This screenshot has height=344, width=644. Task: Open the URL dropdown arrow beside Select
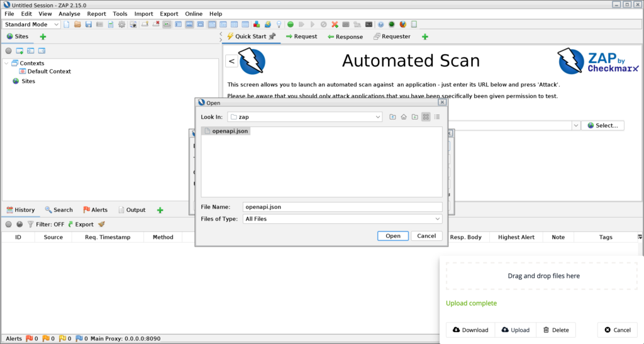tap(576, 126)
